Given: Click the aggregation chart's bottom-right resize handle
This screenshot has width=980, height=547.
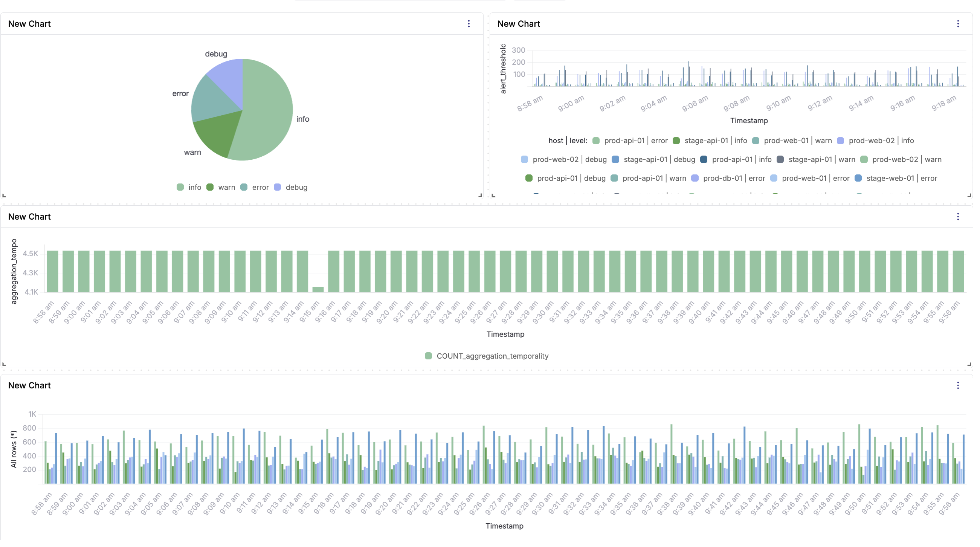Looking at the screenshot, I should tap(969, 364).
